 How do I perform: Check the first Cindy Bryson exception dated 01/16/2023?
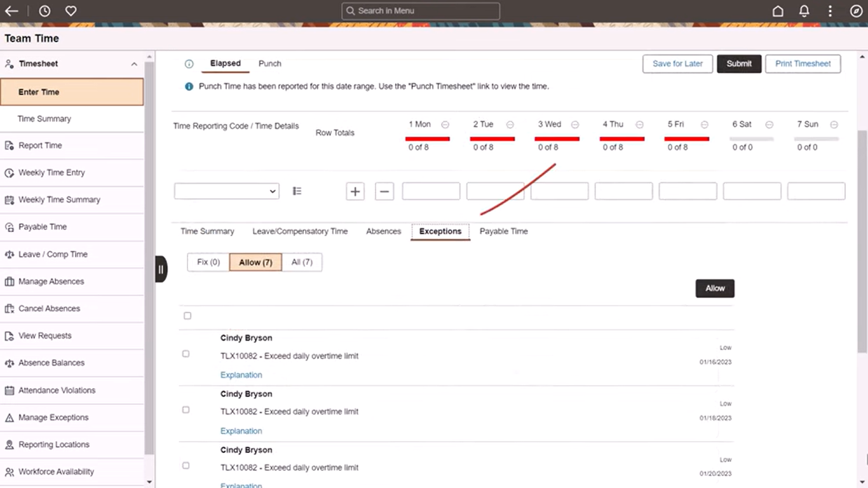click(186, 354)
